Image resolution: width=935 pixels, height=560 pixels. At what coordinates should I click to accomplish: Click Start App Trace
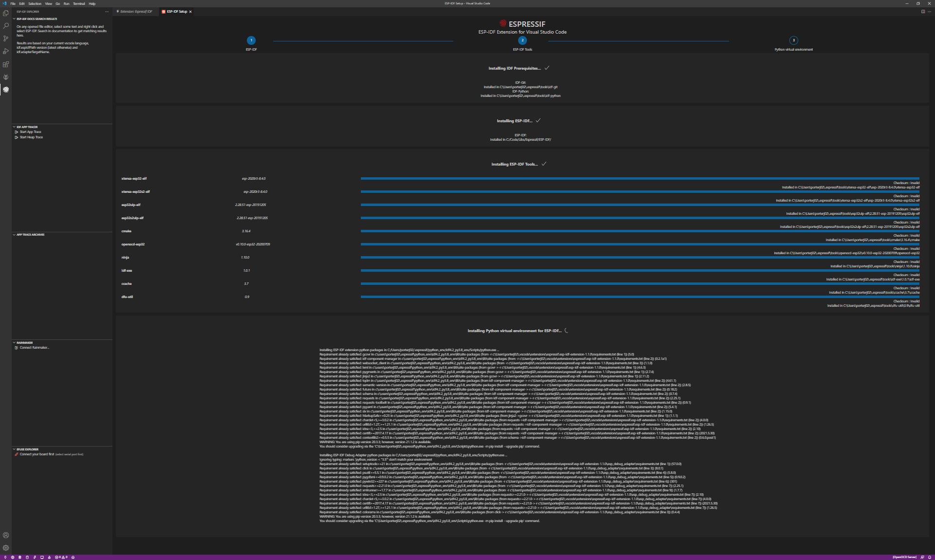(x=30, y=132)
